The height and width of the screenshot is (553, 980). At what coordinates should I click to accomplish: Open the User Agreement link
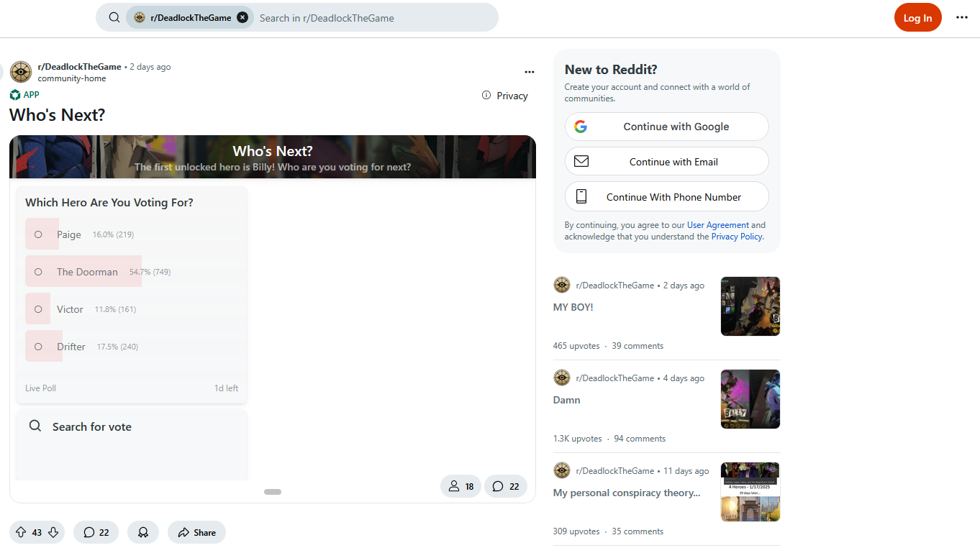click(718, 225)
